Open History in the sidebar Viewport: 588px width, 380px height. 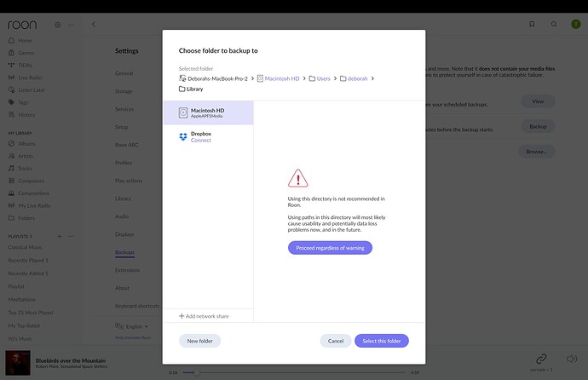26,115
